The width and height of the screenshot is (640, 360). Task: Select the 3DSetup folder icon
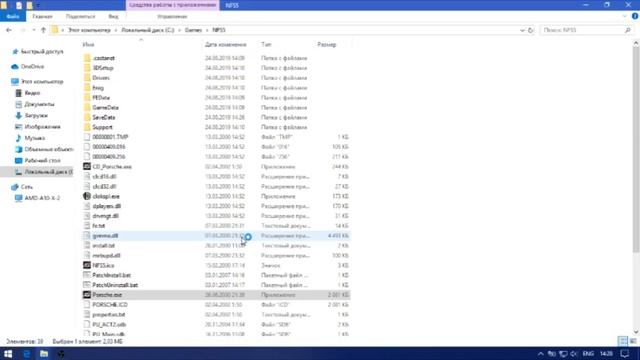(x=87, y=68)
